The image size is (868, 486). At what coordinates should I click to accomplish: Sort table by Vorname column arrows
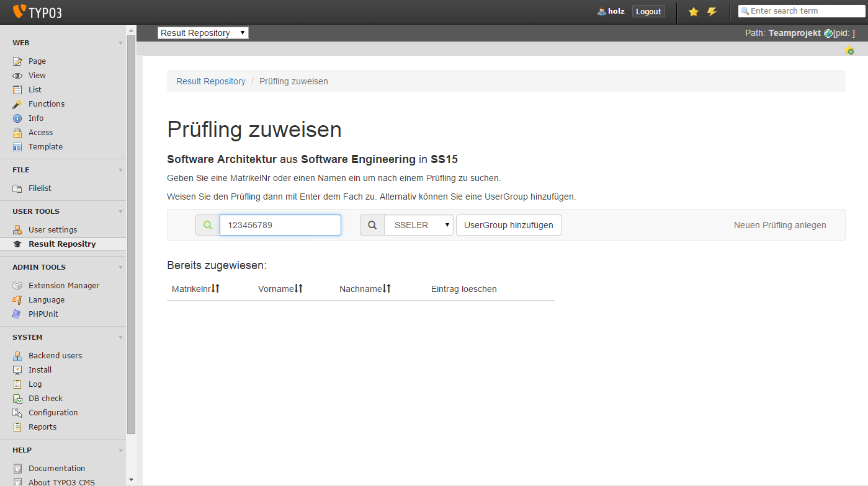[298, 289]
